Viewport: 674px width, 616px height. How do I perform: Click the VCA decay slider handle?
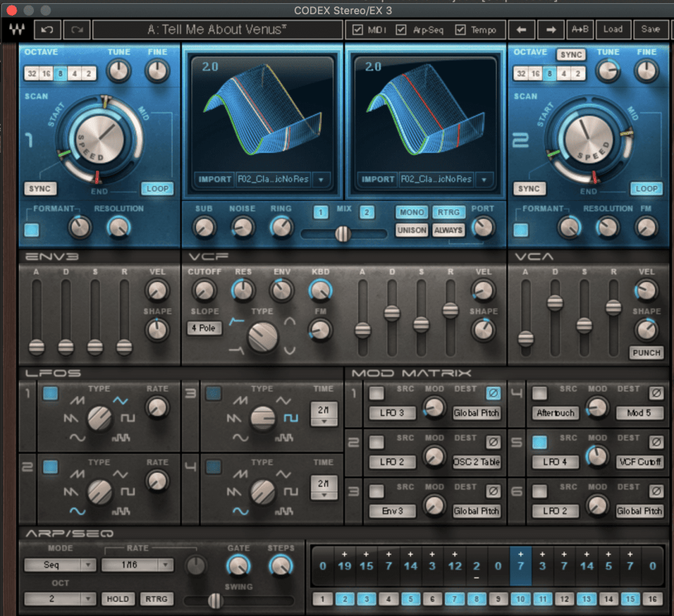pos(555,302)
